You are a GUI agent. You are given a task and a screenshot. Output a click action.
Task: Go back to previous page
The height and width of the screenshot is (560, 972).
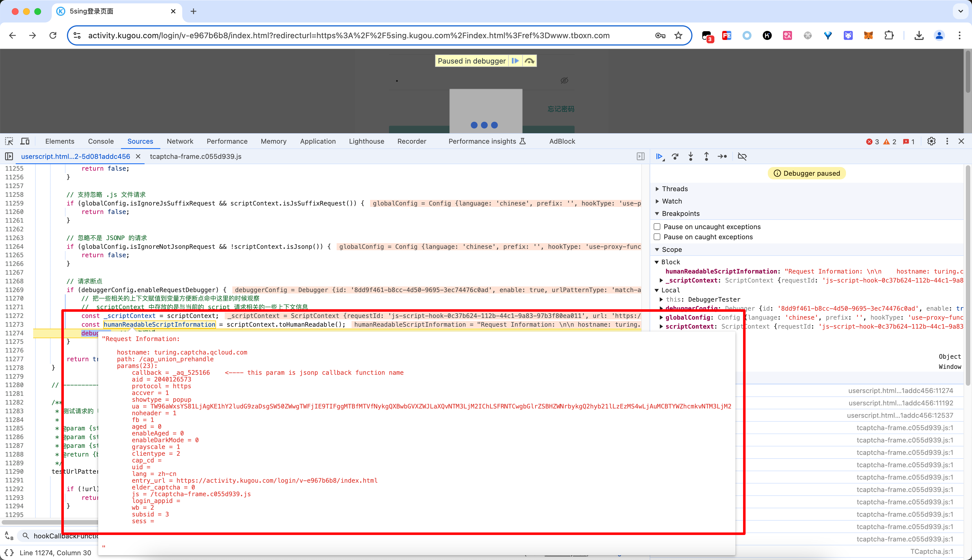point(13,35)
